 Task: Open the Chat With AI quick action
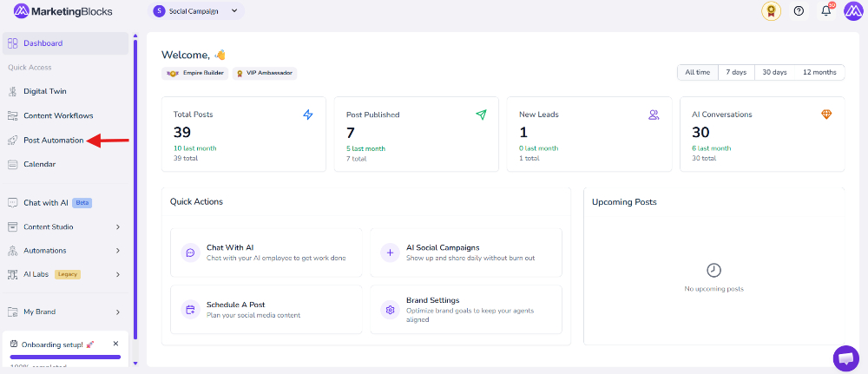click(266, 253)
